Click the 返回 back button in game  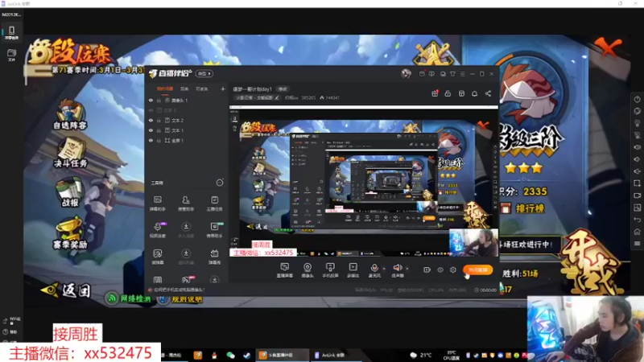click(x=67, y=290)
